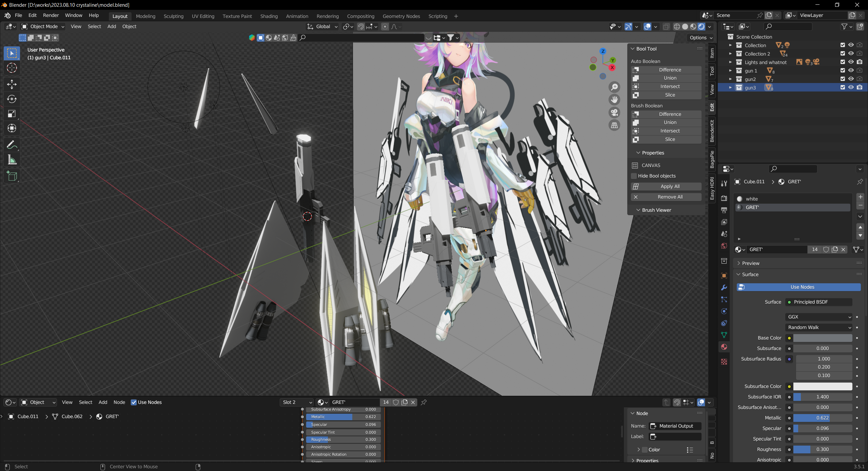Open the World properties tab icon
This screenshot has height=471, width=868.
coord(724,246)
